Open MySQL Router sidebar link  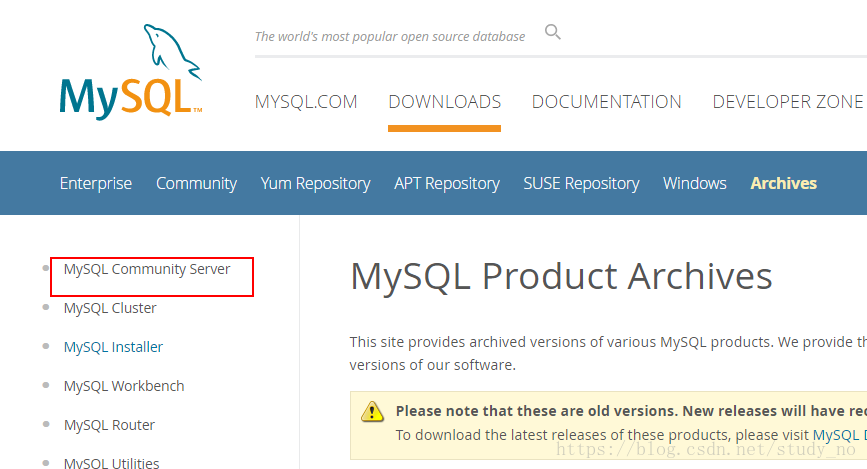click(109, 425)
